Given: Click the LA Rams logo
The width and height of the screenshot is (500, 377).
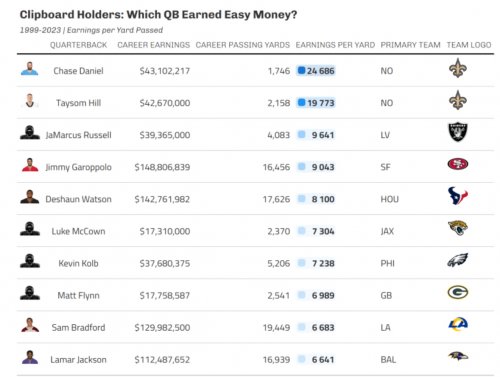Looking at the screenshot, I should point(458,324).
